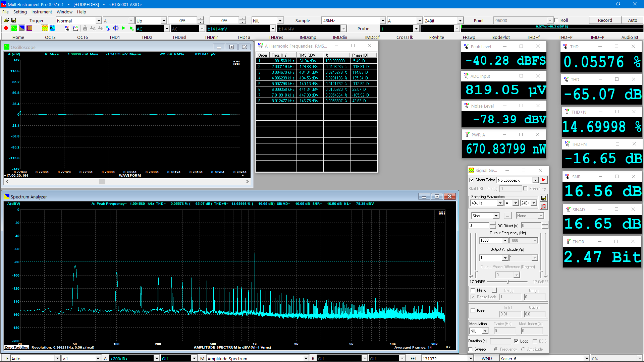Click the red record/stop button in toolbar
Screen dimensions: 644x362
(6, 28)
